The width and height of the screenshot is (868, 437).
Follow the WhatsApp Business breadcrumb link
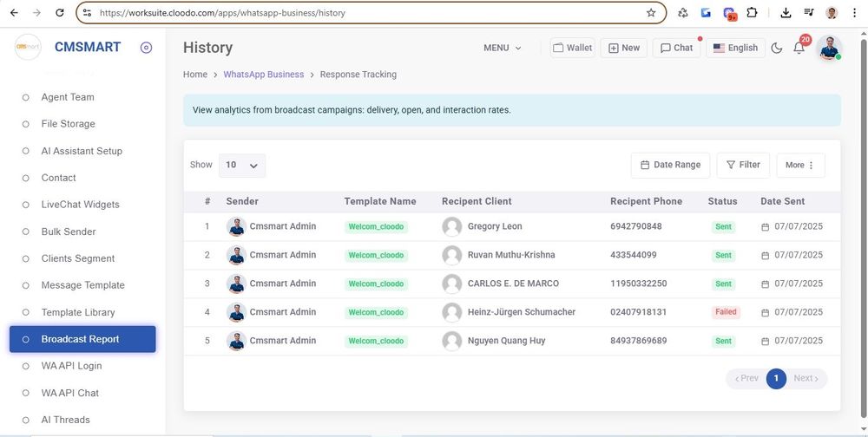(x=263, y=75)
